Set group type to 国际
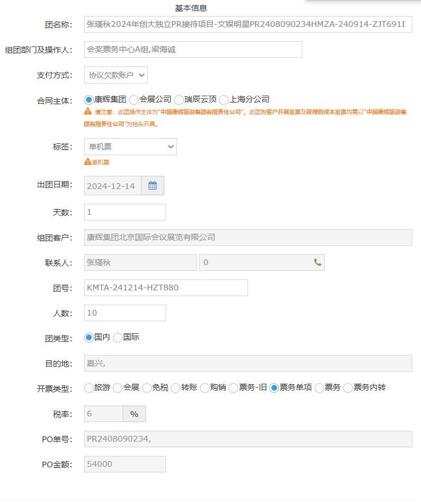Viewport: 421px width, 504px height. (x=118, y=338)
